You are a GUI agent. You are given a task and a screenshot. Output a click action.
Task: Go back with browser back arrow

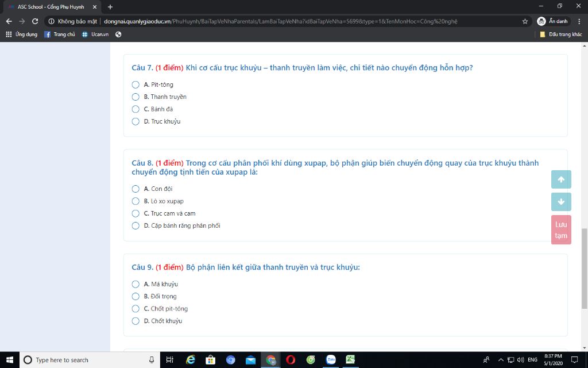[x=9, y=21]
